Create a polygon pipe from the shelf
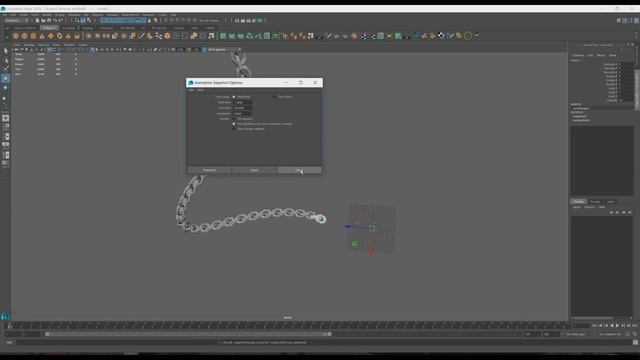This screenshot has width=640, height=360. tap(77, 36)
